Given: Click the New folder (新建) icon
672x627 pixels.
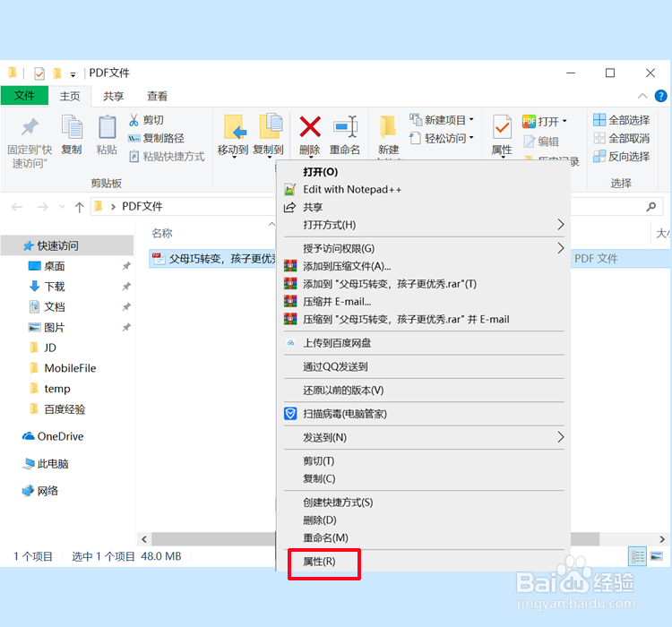Looking at the screenshot, I should coord(388,127).
